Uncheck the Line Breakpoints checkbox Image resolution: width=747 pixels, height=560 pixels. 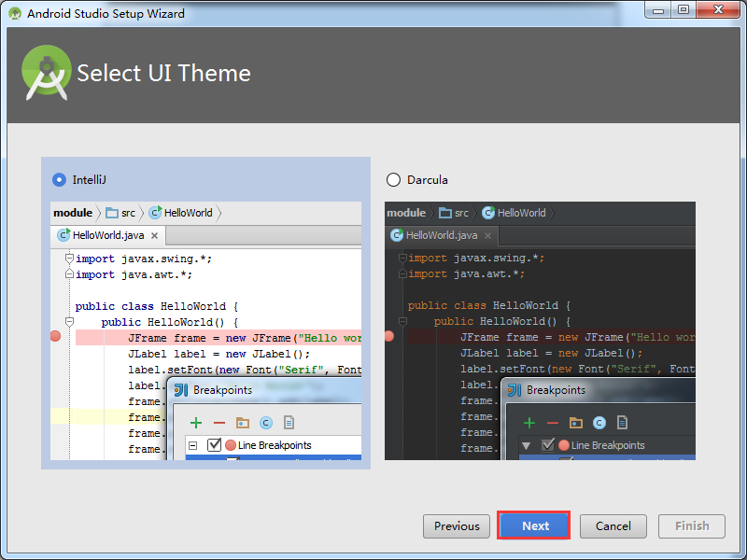(214, 444)
